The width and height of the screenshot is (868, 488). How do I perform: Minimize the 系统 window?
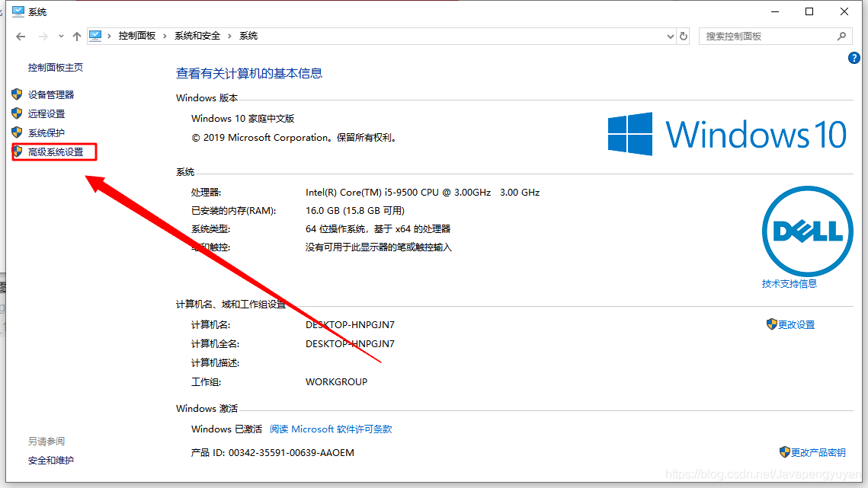775,11
